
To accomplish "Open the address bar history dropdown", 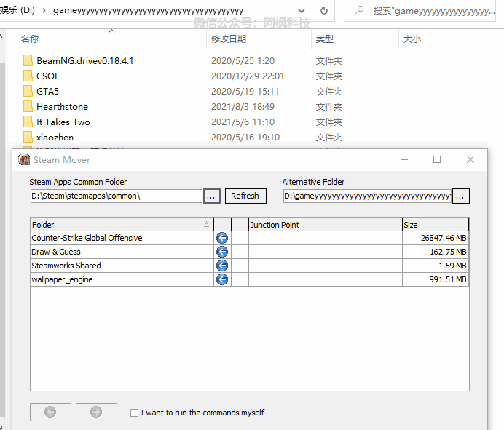I will click(x=302, y=11).
